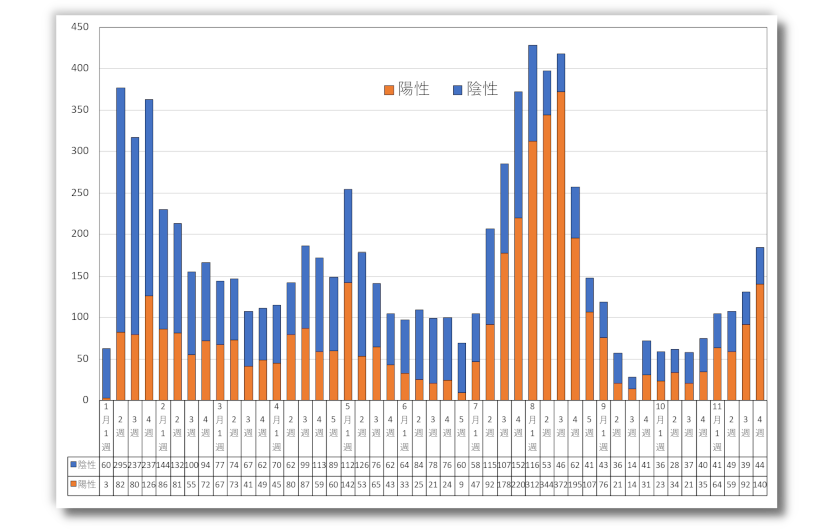
Task: Click the orange 陽性 swatch in chart legend
Action: click(389, 90)
